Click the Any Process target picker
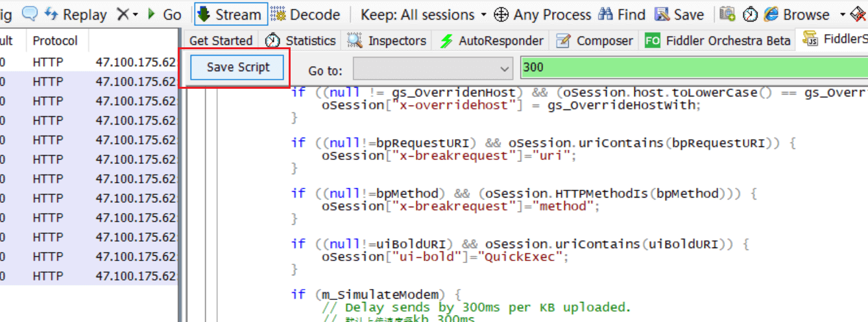 tap(542, 14)
